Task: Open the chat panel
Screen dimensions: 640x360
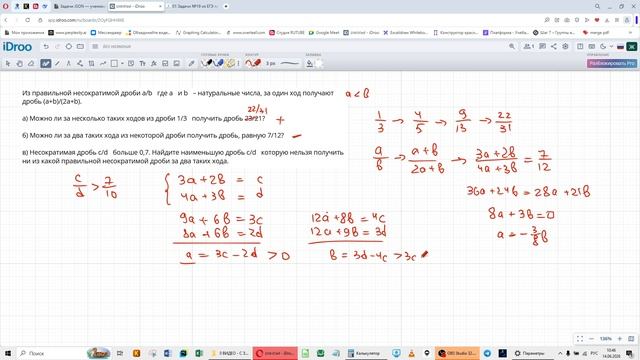Action: point(542,47)
